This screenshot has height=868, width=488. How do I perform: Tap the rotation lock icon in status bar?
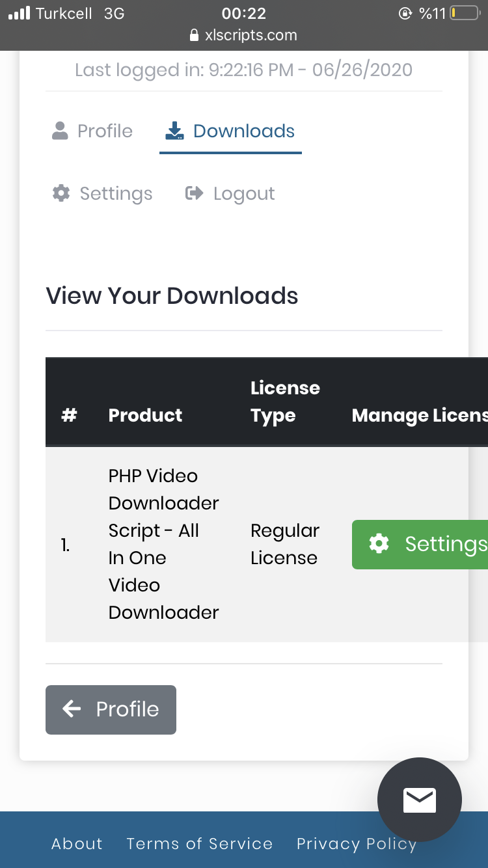click(x=405, y=13)
